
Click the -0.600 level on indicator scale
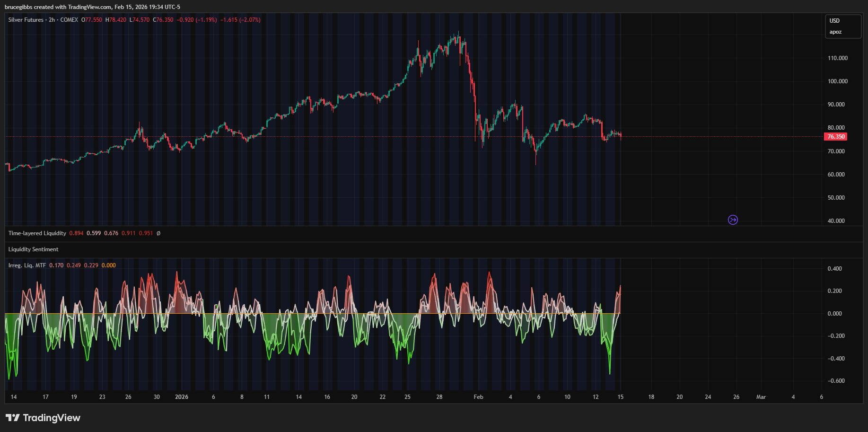pos(836,381)
